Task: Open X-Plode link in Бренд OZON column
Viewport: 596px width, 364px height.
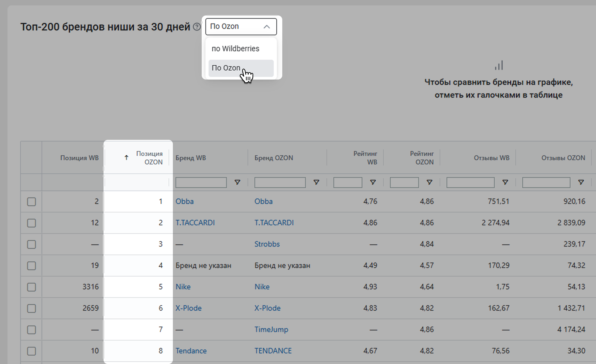Action: [267, 308]
